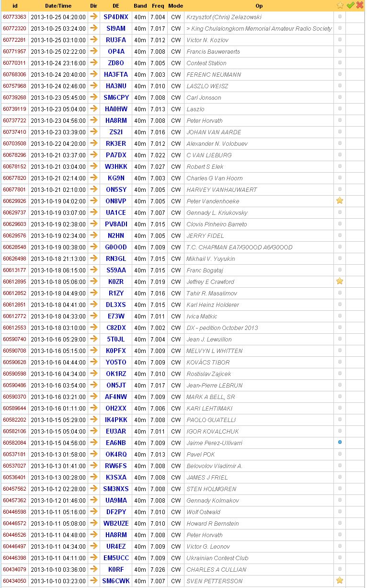Sort by the Date/Time column header
This screenshot has width=367, height=588.
click(58, 6)
